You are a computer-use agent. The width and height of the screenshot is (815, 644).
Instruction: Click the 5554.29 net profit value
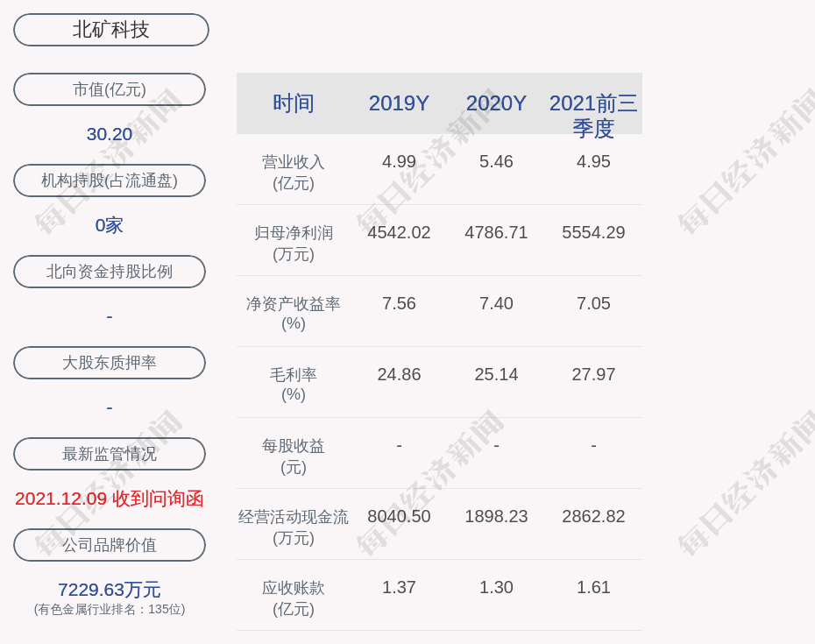593,233
